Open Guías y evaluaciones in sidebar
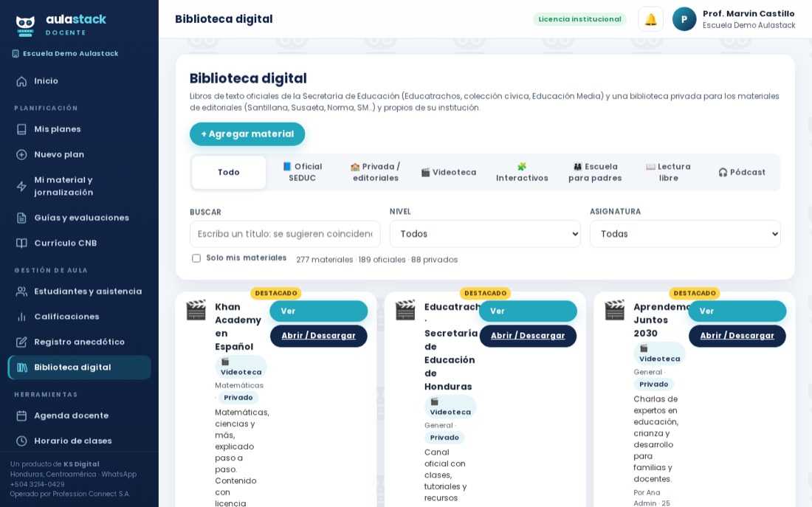The image size is (812, 507). pos(79,218)
